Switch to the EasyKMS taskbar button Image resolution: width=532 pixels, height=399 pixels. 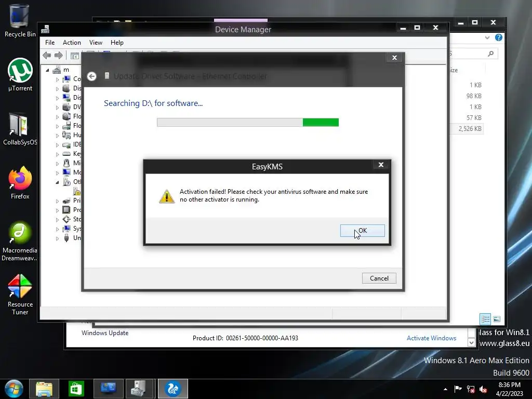172,389
